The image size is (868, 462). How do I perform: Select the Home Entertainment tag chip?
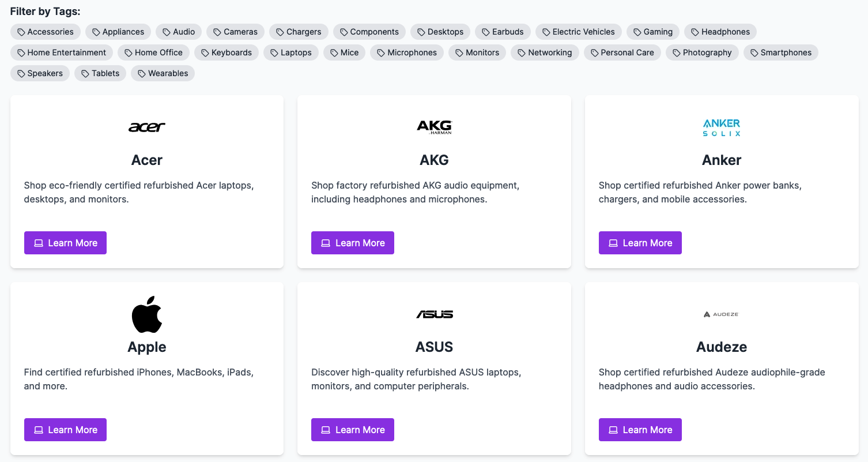(62, 52)
